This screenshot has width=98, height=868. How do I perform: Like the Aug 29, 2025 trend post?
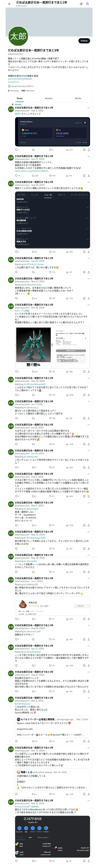(50, 252)
